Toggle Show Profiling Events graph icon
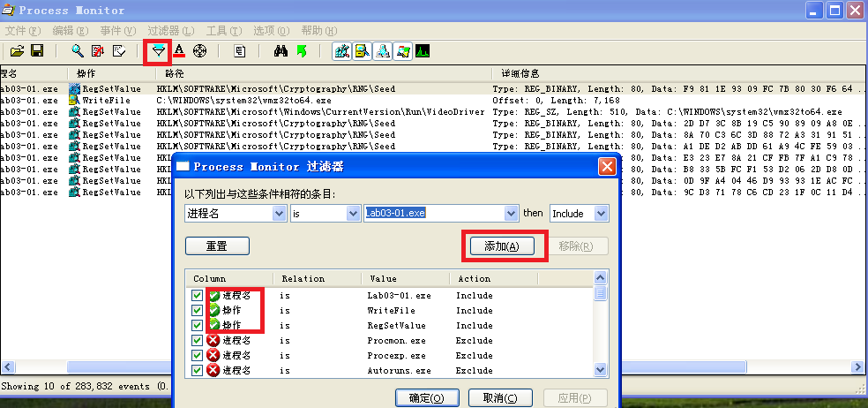This screenshot has width=868, height=408. (423, 51)
